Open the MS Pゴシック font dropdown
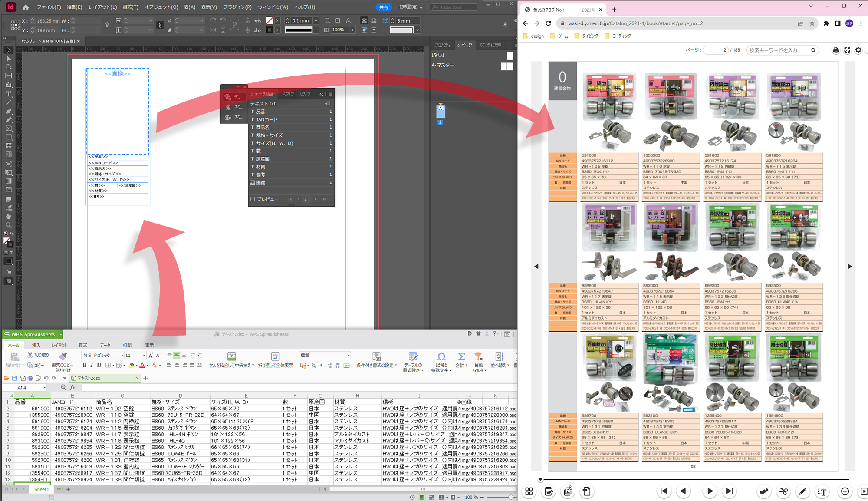This screenshot has width=868, height=501. (122, 356)
